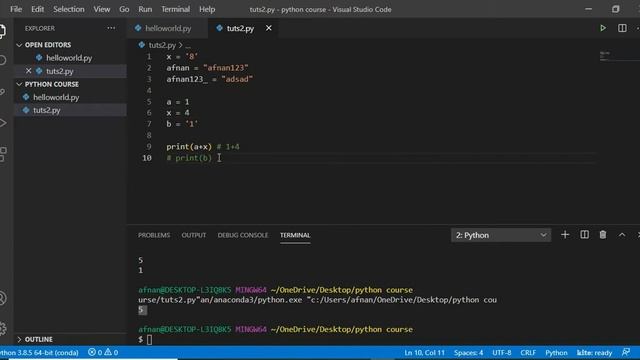640x360 pixels.
Task: Open the Help menu
Action: (207, 9)
